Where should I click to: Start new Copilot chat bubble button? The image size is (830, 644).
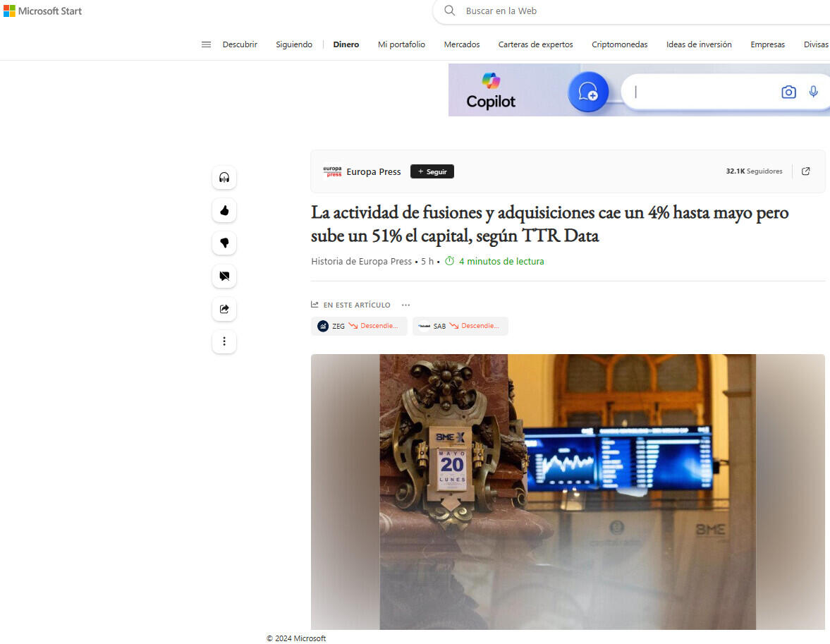pyautogui.click(x=588, y=92)
